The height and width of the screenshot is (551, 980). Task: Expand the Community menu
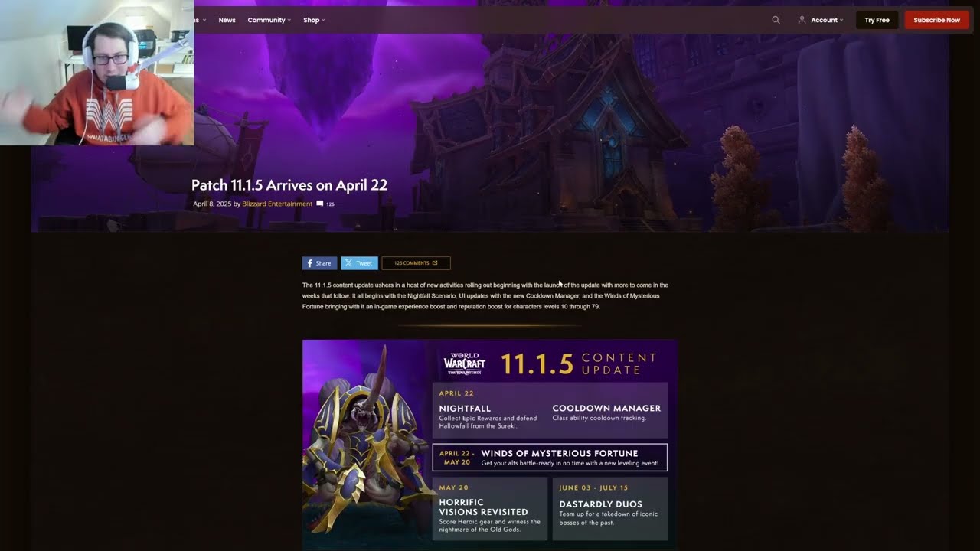point(269,20)
